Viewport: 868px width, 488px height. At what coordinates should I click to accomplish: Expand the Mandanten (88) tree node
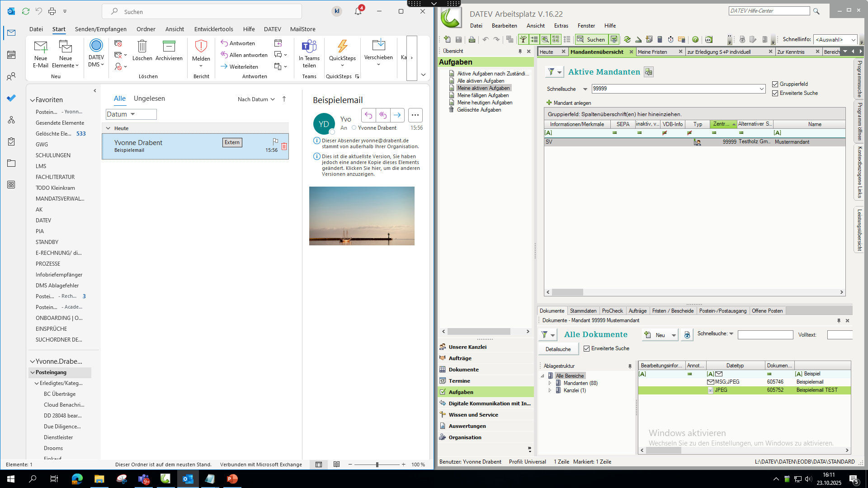[x=550, y=383]
